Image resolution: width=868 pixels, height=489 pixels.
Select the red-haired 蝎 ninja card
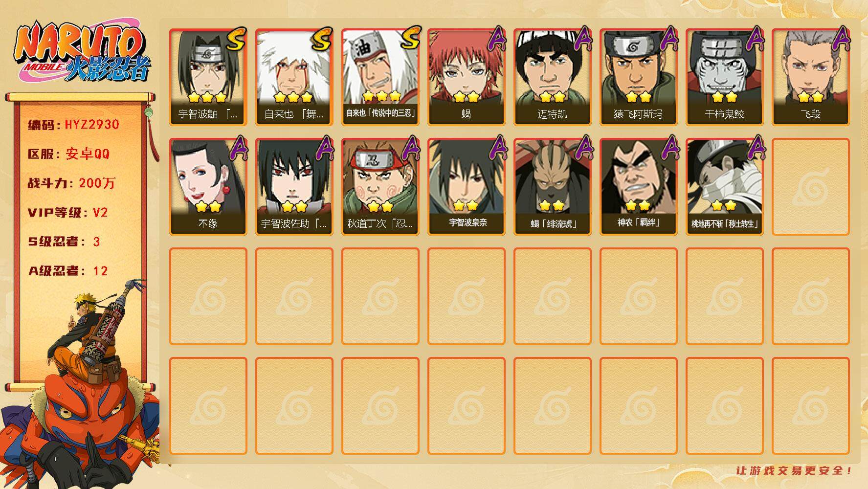tap(467, 77)
